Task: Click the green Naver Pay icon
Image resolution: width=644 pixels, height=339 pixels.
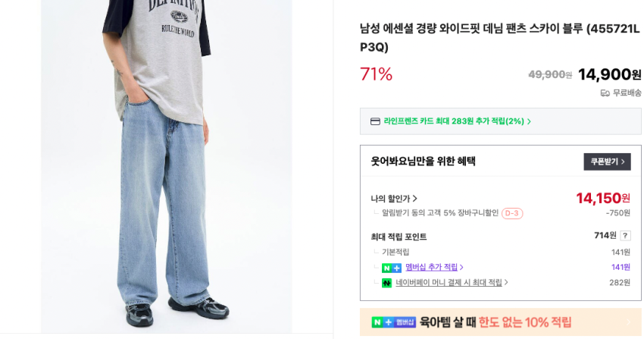Action: tap(386, 283)
